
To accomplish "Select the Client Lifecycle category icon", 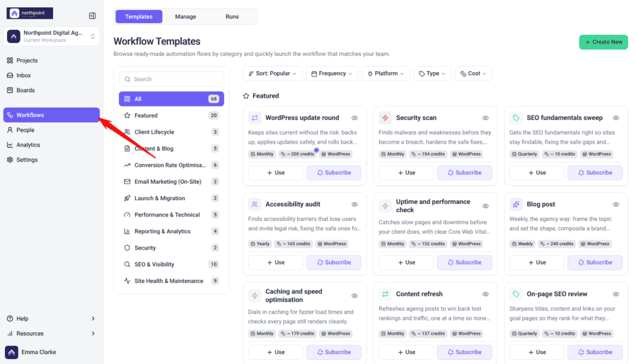I will coord(127,132).
